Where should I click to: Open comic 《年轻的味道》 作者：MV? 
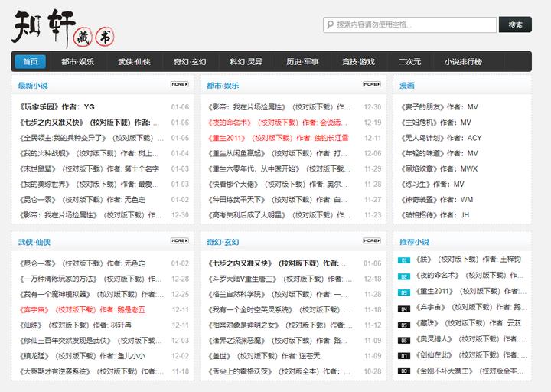click(439, 153)
